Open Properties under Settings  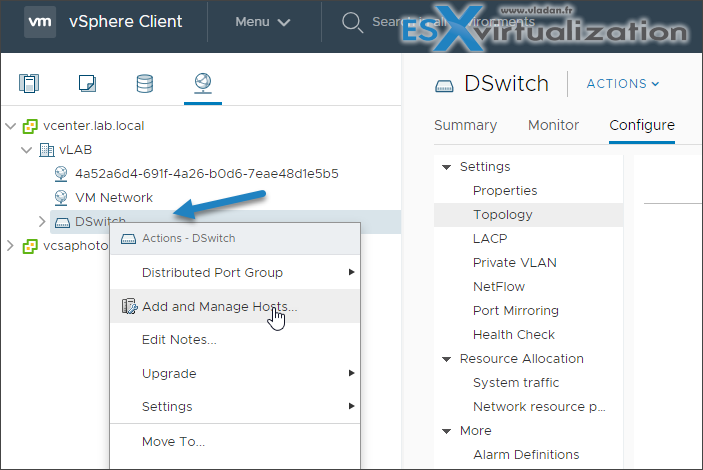pos(505,191)
